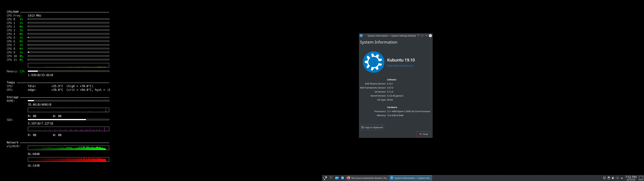Open the notifications bell in the tray
The width and height of the screenshot is (644, 181).
tap(604, 178)
